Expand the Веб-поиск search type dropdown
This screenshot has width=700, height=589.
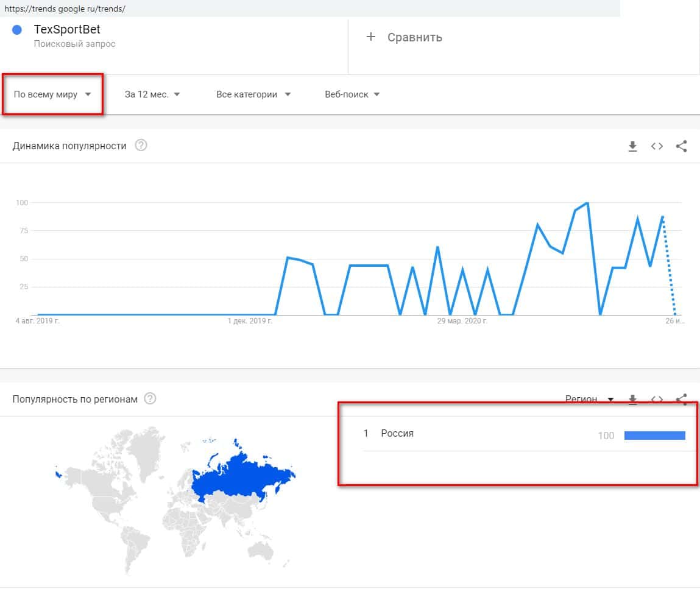tap(352, 94)
